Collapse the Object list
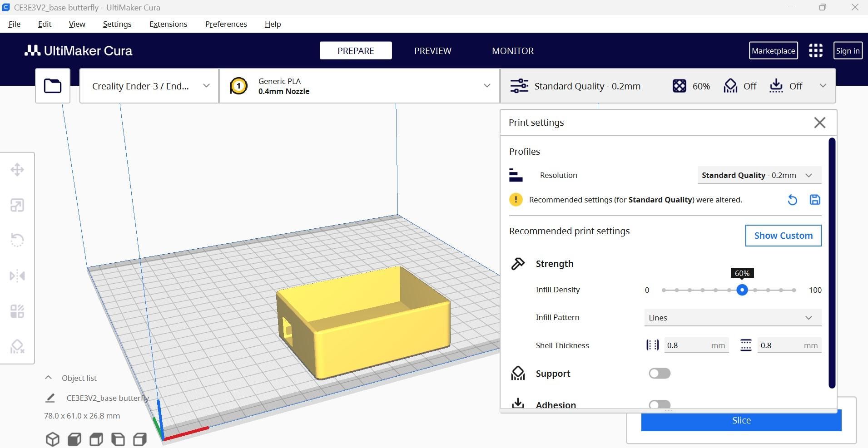This screenshot has width=868, height=448. pos(48,378)
